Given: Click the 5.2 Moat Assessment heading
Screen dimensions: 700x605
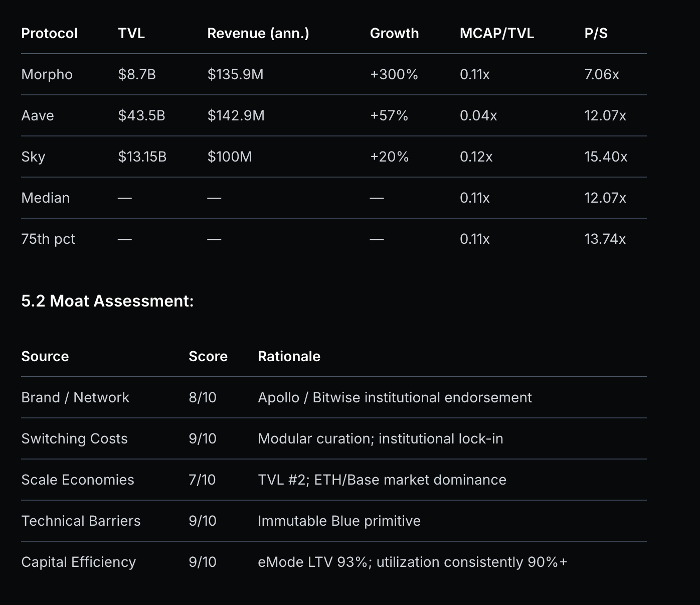Looking at the screenshot, I should (107, 301).
